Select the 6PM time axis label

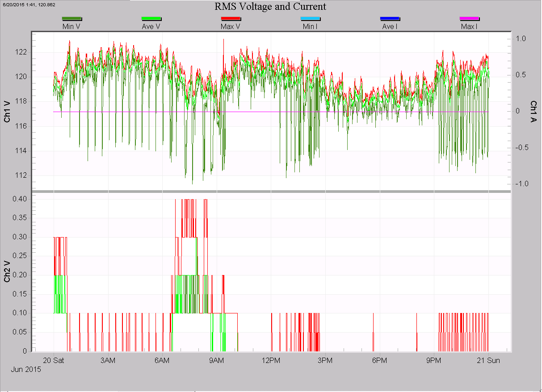pyautogui.click(x=379, y=361)
